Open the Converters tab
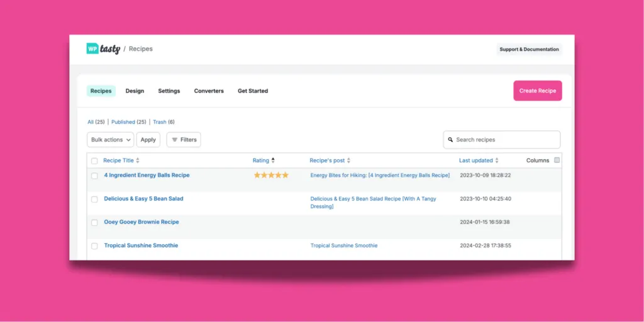644x322 pixels. [x=209, y=91]
